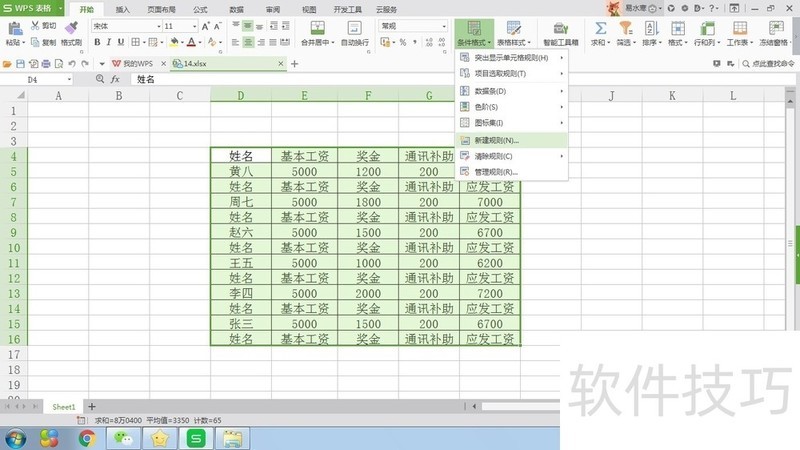Toggle middle vertical alignment
This screenshot has height=450, width=800.
tap(247, 26)
